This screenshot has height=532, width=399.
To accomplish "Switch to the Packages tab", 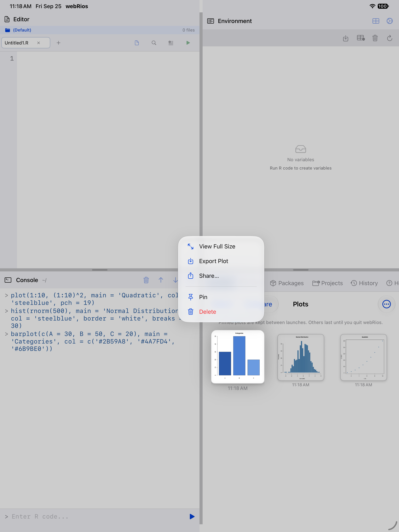I will (287, 283).
